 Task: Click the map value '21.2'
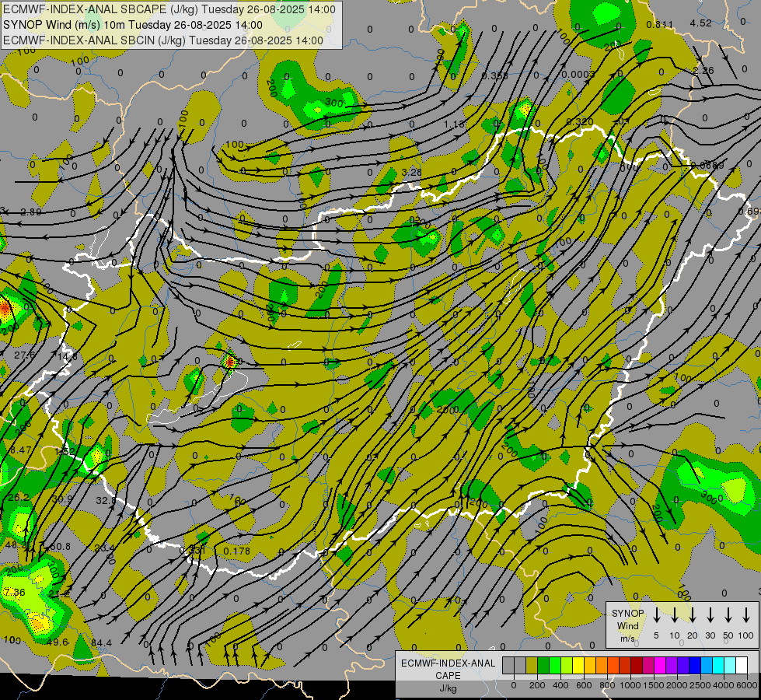pyautogui.click(x=59, y=594)
